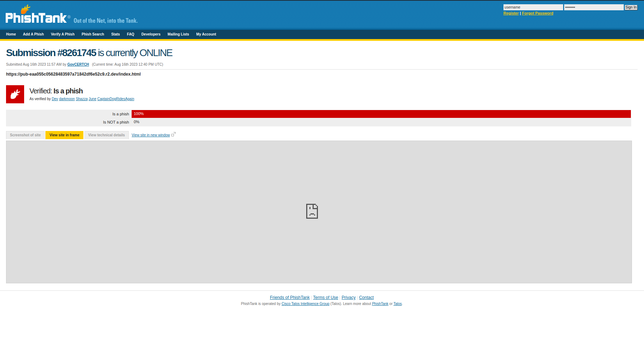Click the red verified phish icon

coord(15,94)
